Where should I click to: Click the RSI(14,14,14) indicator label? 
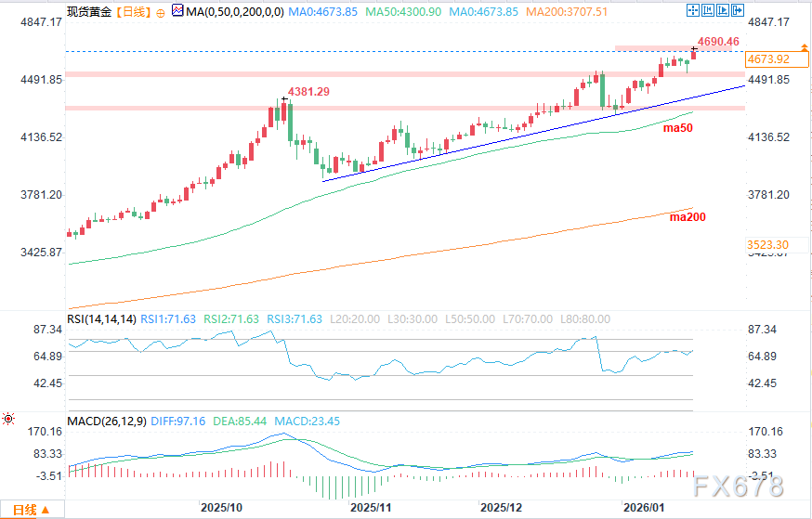pyautogui.click(x=101, y=319)
